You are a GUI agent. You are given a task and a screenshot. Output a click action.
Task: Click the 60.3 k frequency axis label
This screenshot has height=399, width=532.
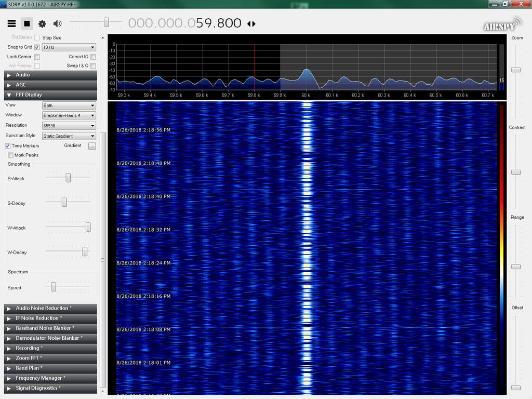pos(384,96)
